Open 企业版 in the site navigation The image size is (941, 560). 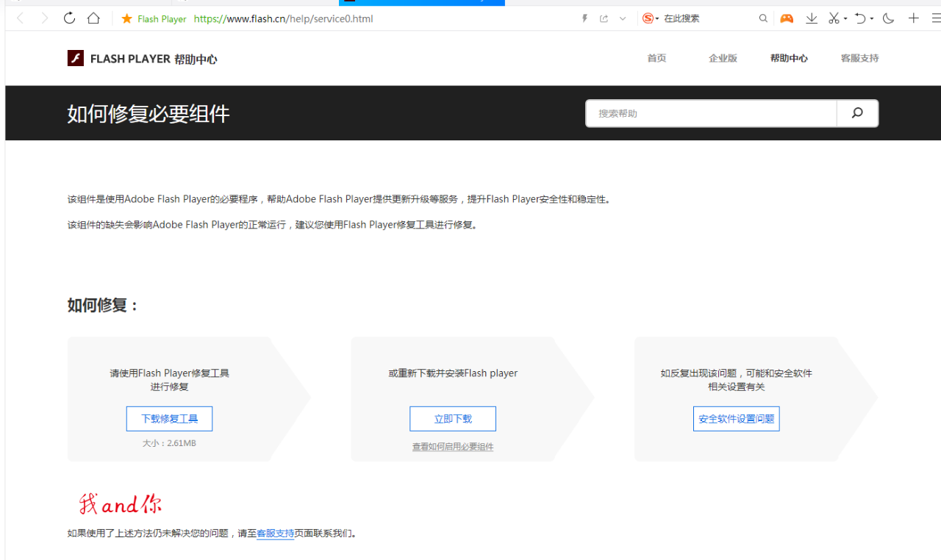tap(723, 58)
